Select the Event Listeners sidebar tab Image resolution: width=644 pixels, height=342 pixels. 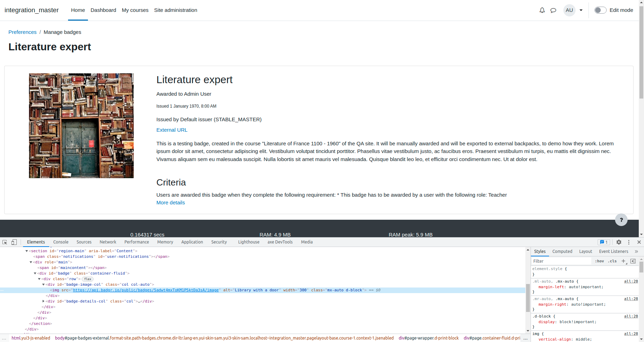[614, 252]
